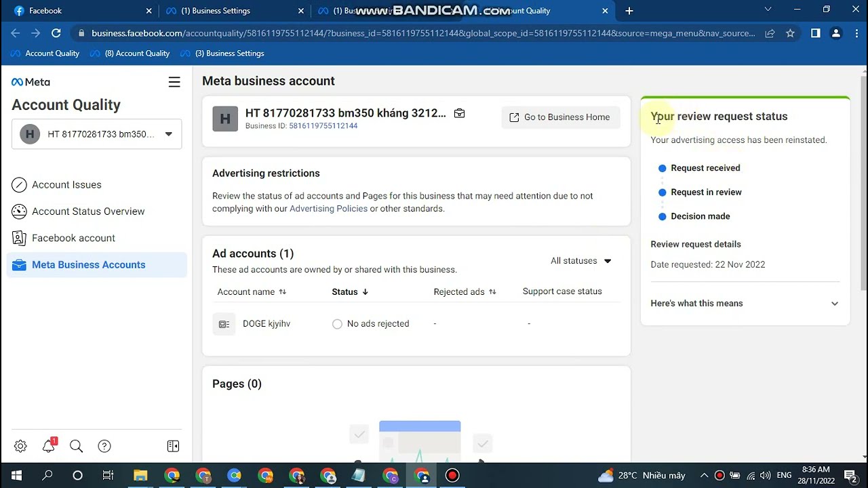
Task: Open (8) Account Quality bookmark
Action: pos(130,54)
